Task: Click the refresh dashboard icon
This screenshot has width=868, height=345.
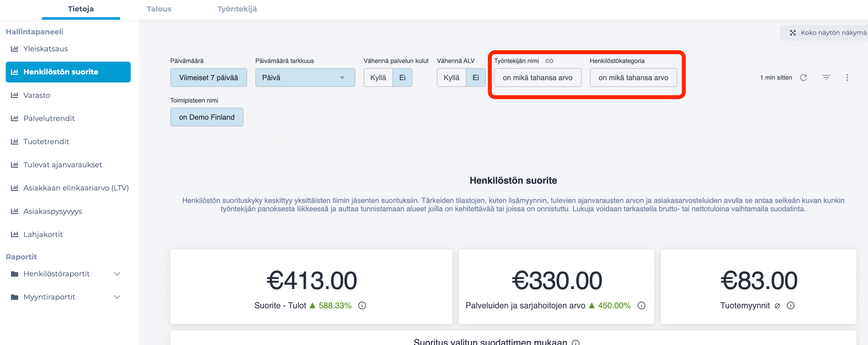Action: [803, 78]
